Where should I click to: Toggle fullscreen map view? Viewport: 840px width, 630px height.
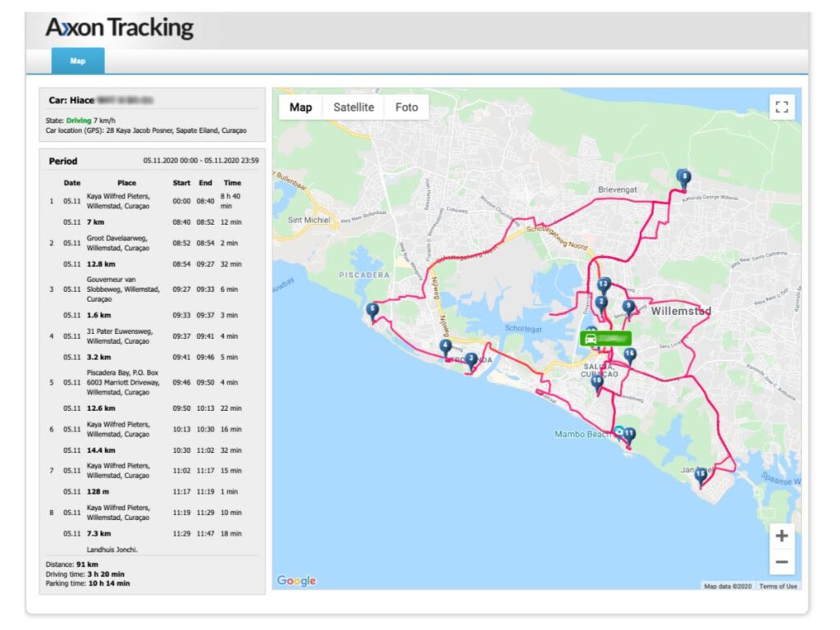(782, 107)
